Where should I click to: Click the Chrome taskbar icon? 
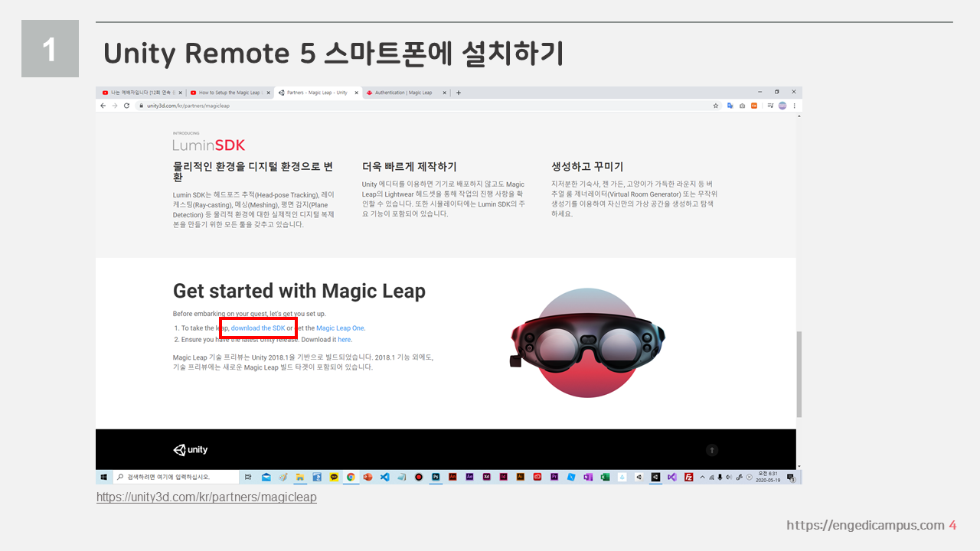point(351,477)
